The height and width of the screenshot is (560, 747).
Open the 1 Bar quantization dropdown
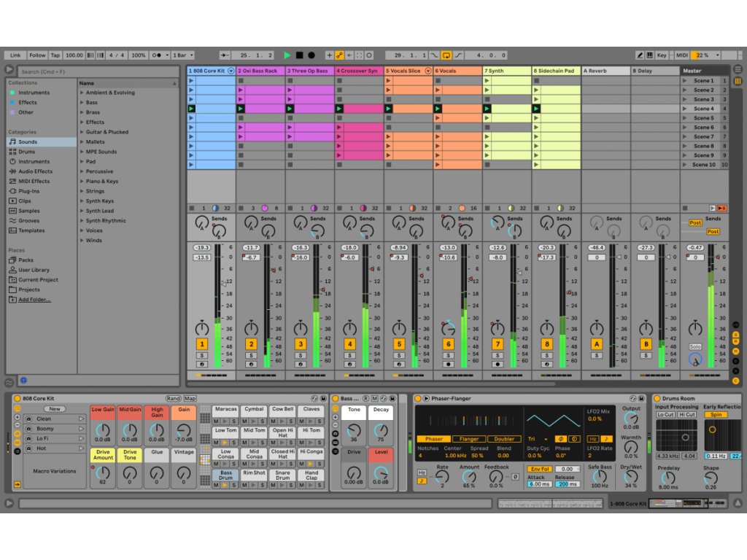[x=181, y=55]
